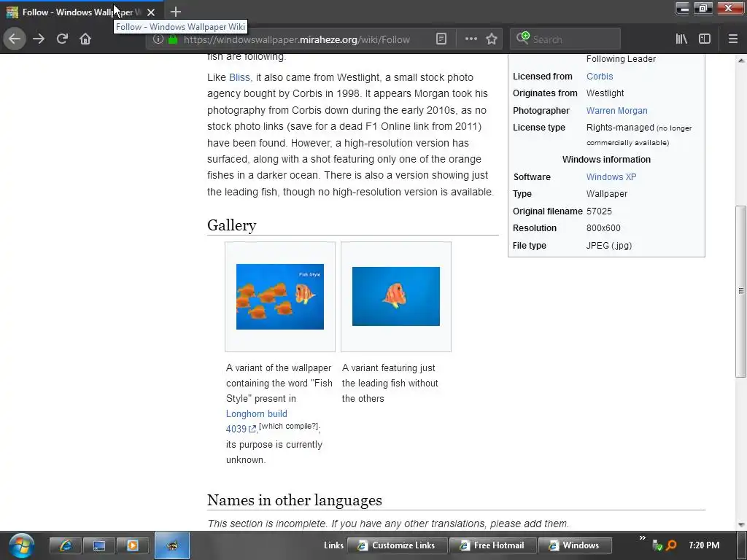Click the Westlight value in infobox
This screenshot has width=747, height=560.
(605, 93)
